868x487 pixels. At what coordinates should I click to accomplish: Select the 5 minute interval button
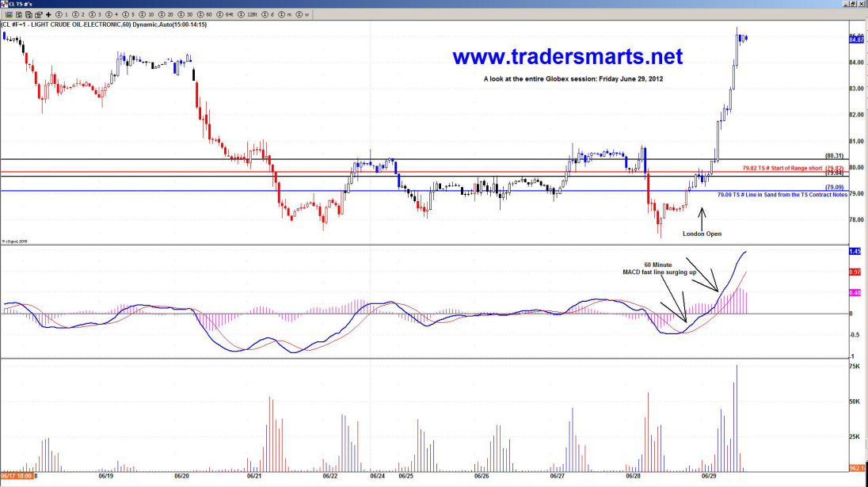128,14
